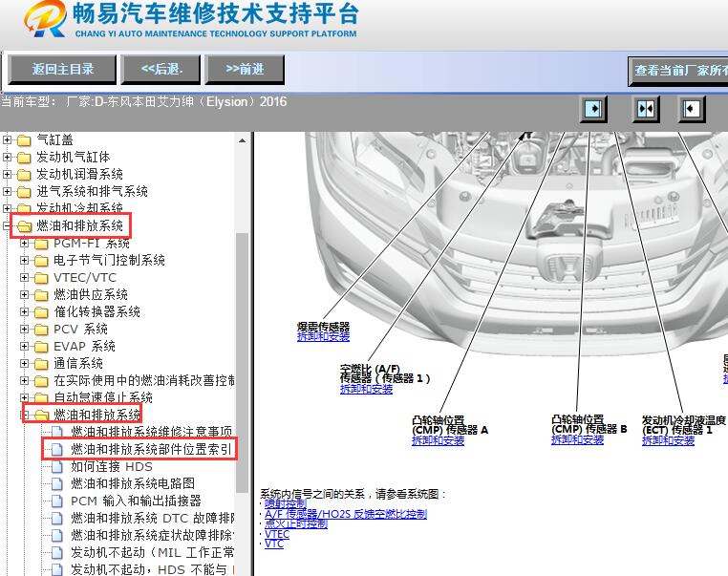This screenshot has height=576, width=728.
Task: Open 拆卸和安装 link under 爆震传感器
Action: pyautogui.click(x=323, y=337)
